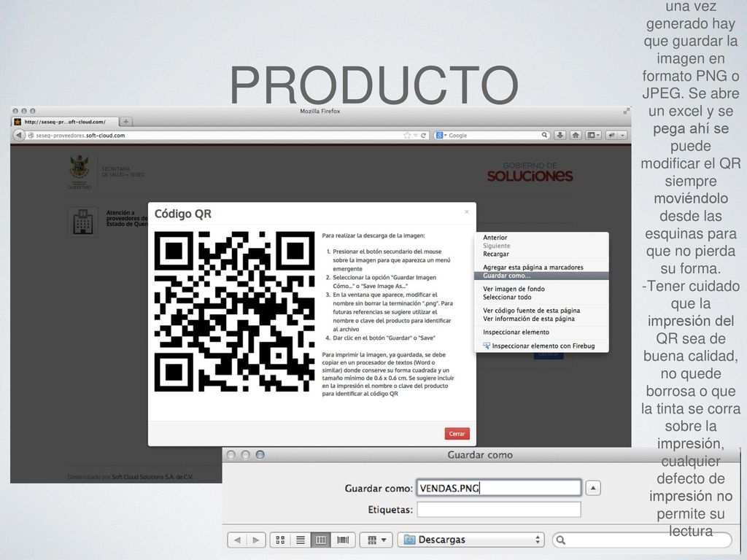The image size is (747, 560).
Task: Click Secretaría de Salud SESEQ text
Action: tap(123, 171)
